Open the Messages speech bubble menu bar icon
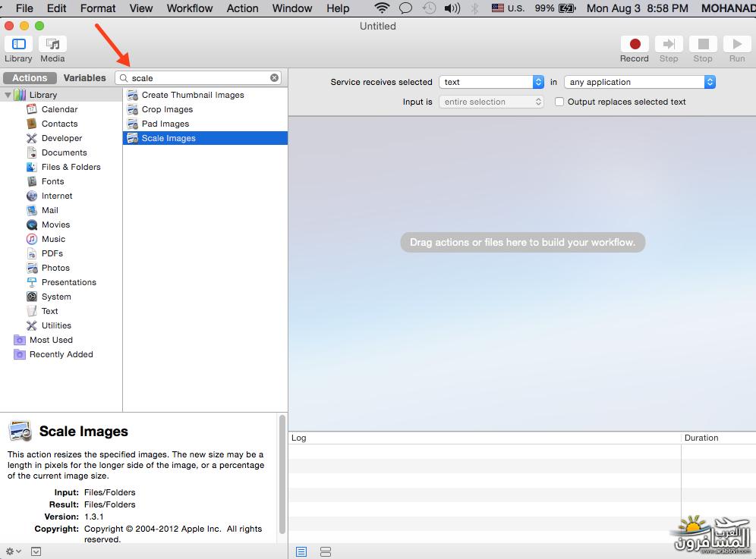Screen dimensions: 756x559 tap(406, 8)
